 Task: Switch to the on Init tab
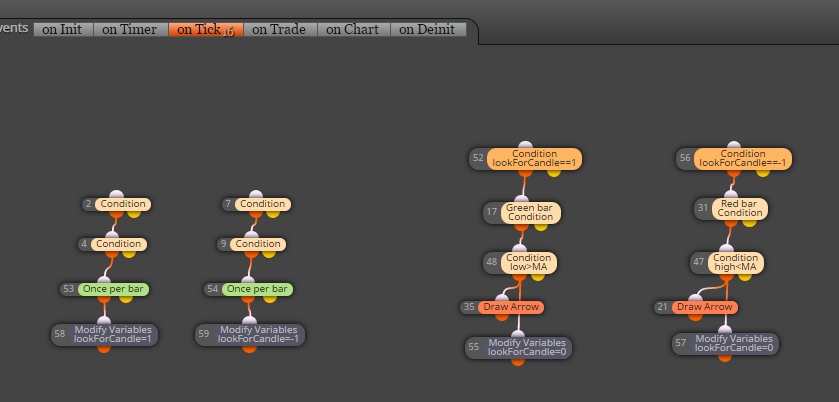point(63,29)
